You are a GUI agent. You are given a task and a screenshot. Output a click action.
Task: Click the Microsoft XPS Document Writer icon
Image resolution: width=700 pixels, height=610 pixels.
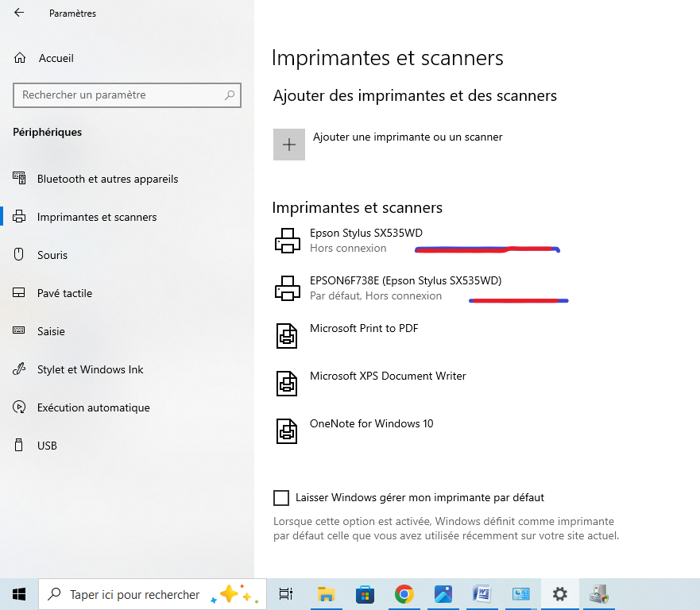[287, 384]
